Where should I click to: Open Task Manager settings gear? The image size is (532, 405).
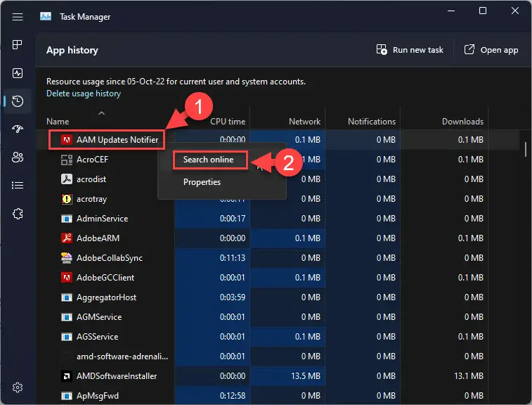point(18,387)
